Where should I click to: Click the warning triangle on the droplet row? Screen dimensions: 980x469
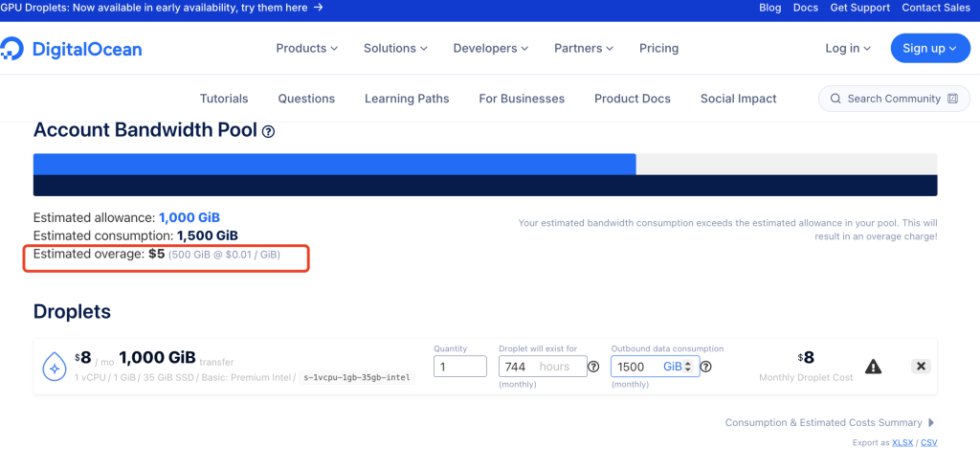click(x=873, y=367)
